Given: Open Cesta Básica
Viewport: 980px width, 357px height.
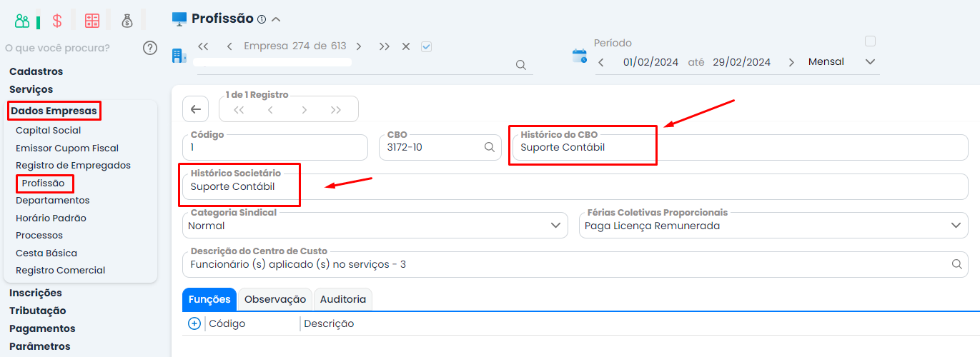Looking at the screenshot, I should [x=46, y=253].
